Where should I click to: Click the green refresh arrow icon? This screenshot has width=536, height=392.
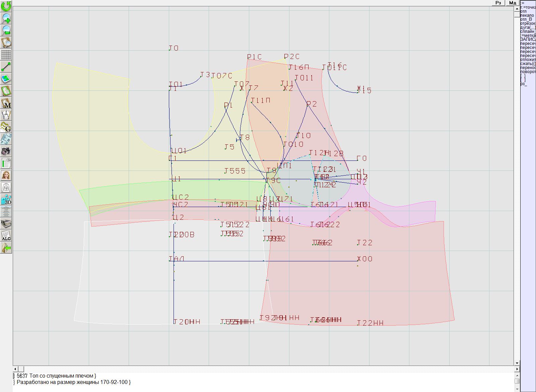coord(6,6)
